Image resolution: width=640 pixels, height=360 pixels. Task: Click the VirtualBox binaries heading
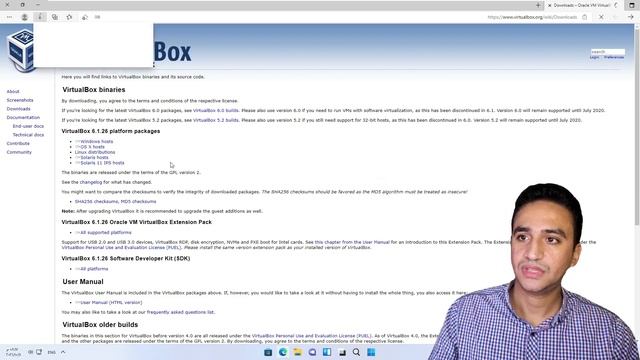94,90
